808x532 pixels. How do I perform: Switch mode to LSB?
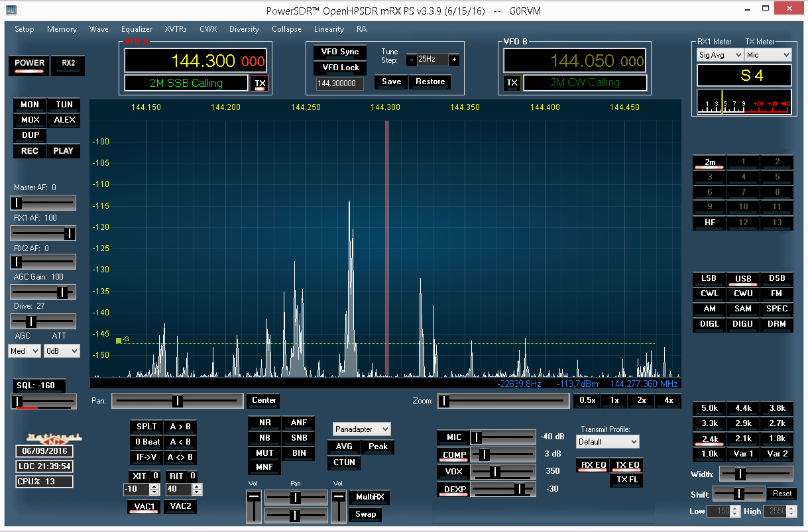pyautogui.click(x=709, y=279)
